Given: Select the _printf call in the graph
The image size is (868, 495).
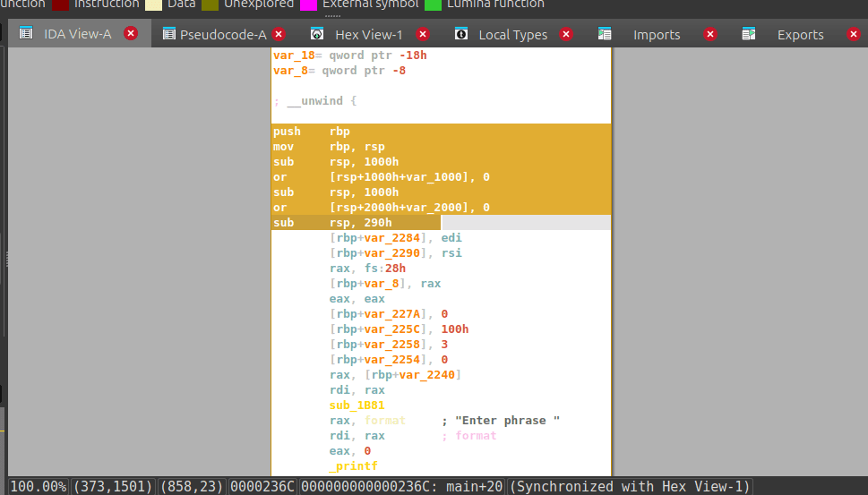Looking at the screenshot, I should click(353, 466).
